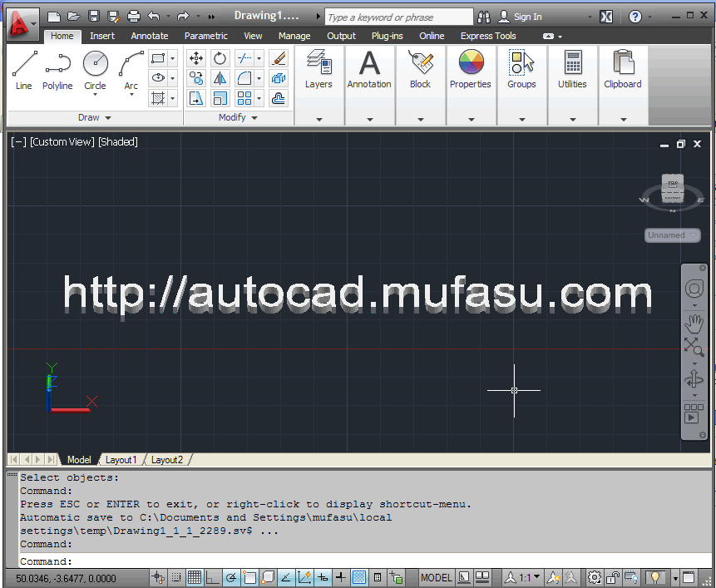Switch to the Insert ribbon tab
Image resolution: width=716 pixels, height=588 pixels.
101,36
